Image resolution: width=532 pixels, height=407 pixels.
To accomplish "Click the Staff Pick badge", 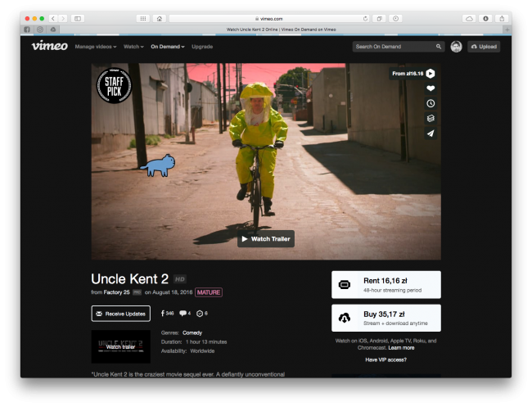I will point(114,85).
